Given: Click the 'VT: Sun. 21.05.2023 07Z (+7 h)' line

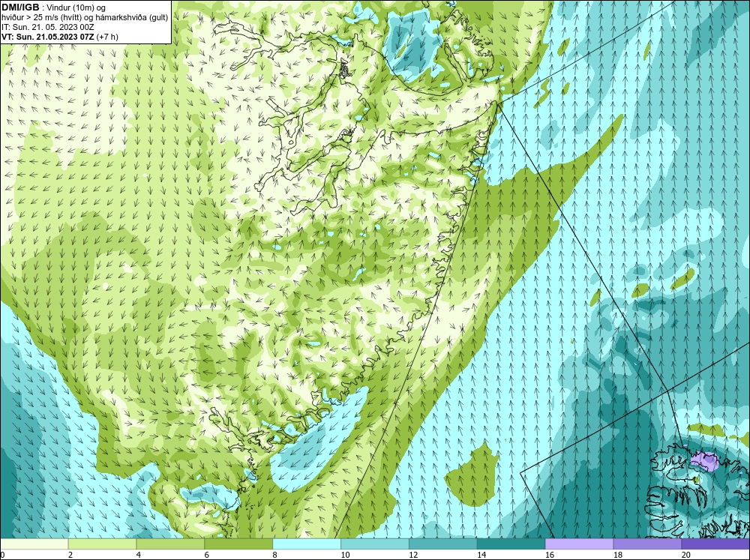Looking at the screenshot, I should tap(60, 37).
